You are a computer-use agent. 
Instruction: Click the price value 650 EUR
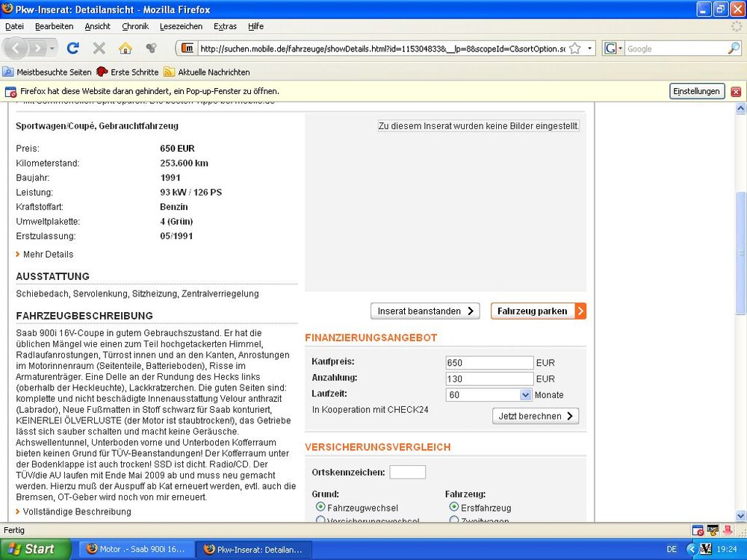177,149
